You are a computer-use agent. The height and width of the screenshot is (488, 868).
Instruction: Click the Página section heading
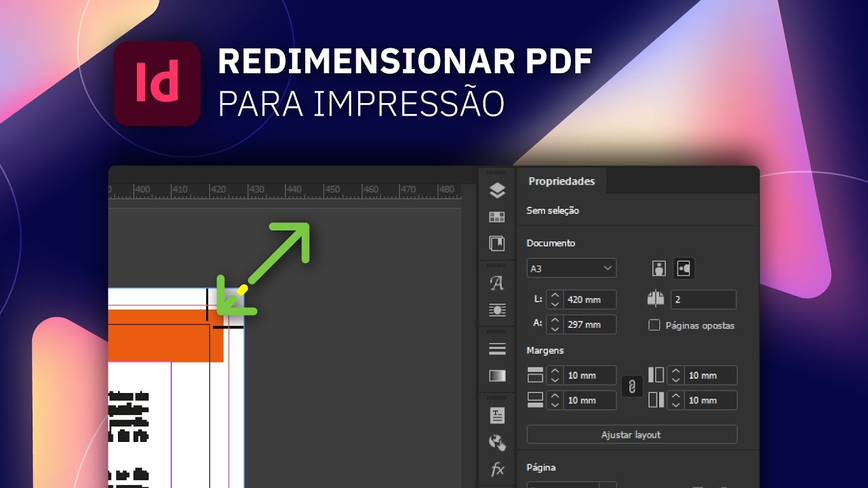541,467
